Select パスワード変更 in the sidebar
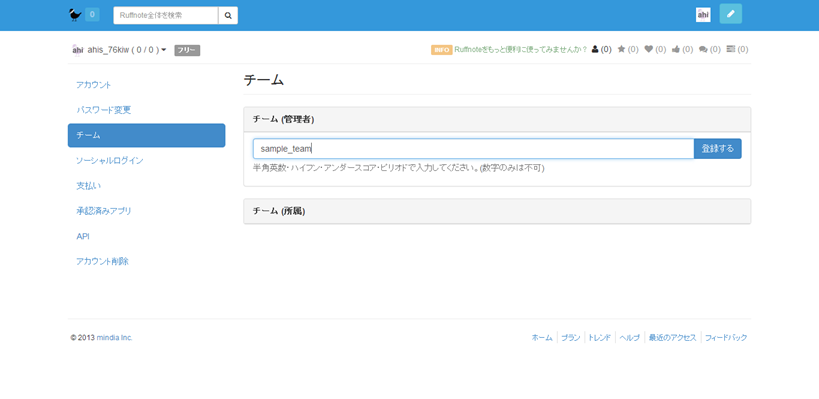 click(103, 110)
